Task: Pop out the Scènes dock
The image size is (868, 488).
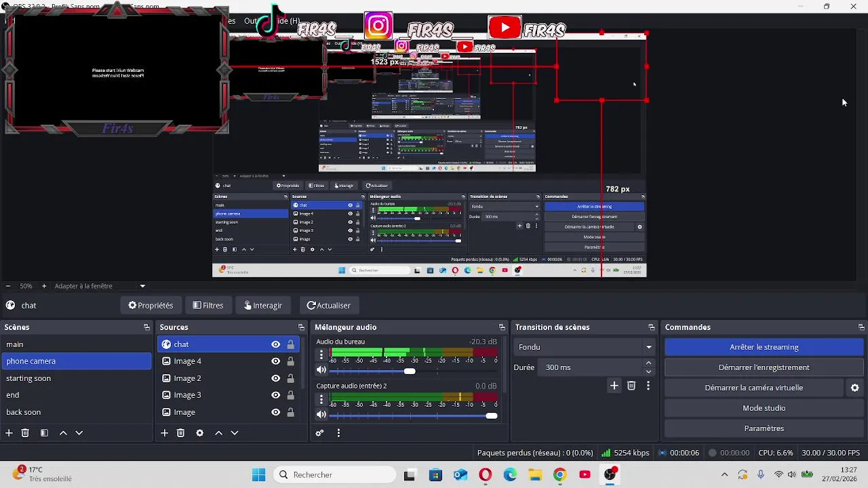Action: [146, 327]
